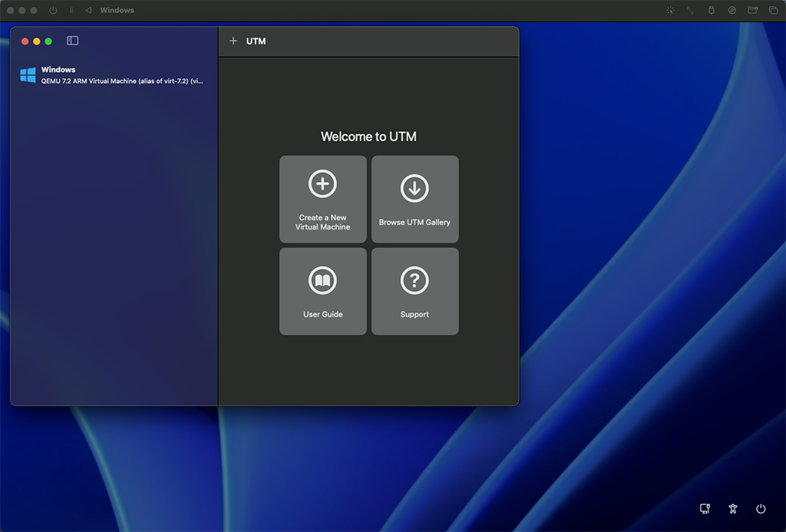
Task: Click the restart VM toolbar icon
Action: (89, 10)
